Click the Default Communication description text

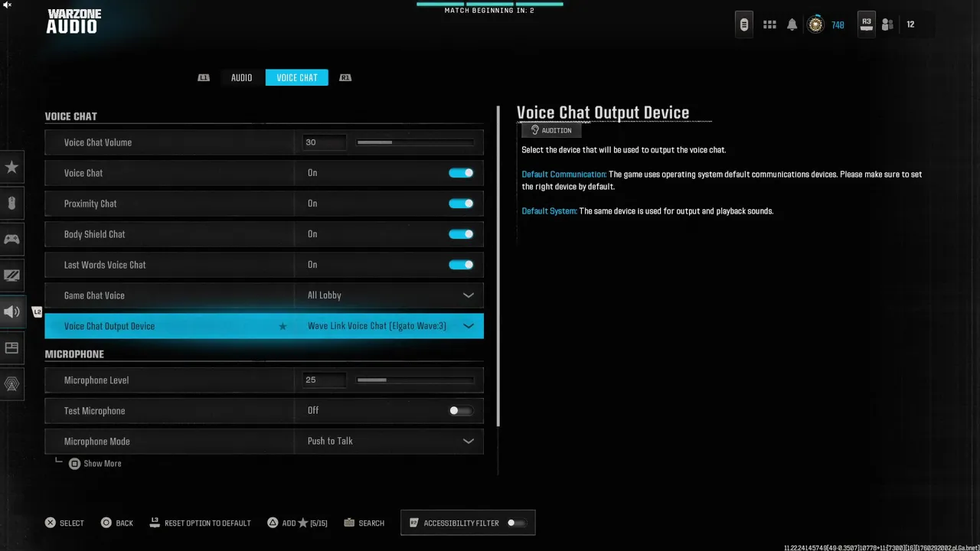(x=721, y=181)
